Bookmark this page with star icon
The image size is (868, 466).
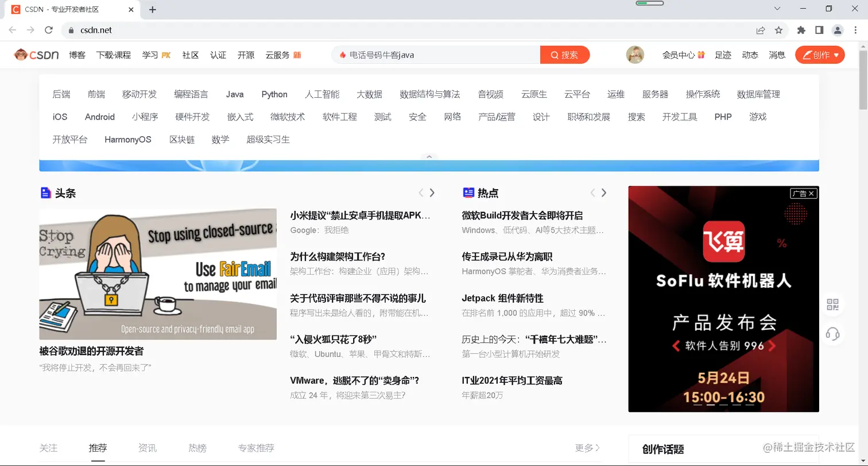778,30
